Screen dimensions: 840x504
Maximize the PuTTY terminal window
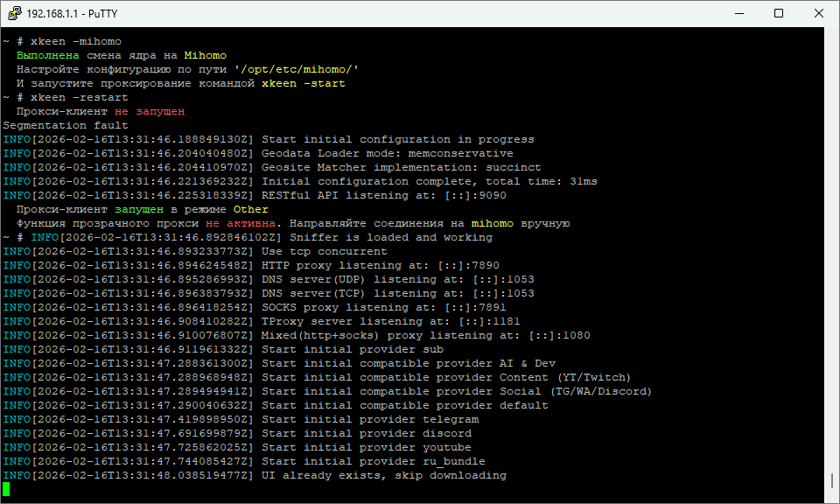pyautogui.click(x=778, y=13)
